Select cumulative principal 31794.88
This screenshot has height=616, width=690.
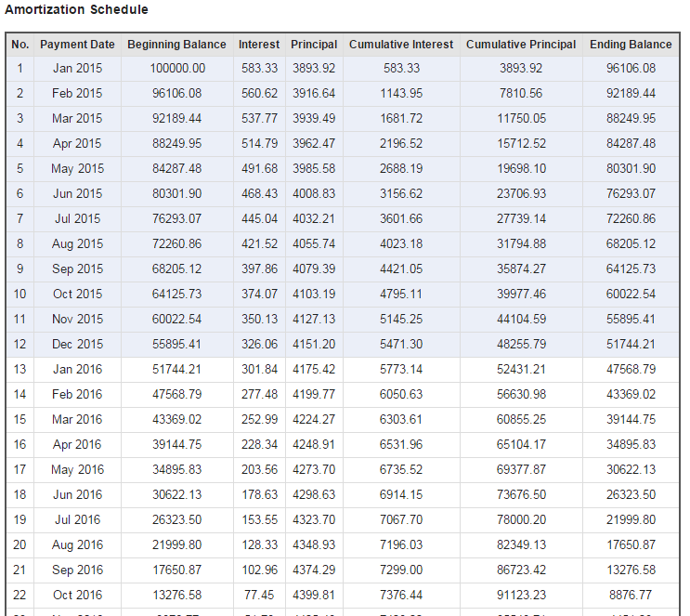tap(522, 244)
